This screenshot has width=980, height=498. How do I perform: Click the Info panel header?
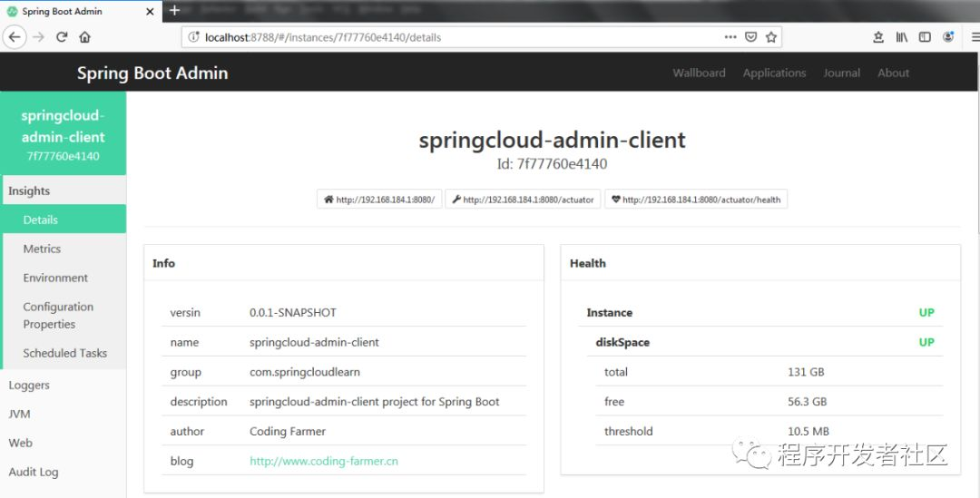344,263
